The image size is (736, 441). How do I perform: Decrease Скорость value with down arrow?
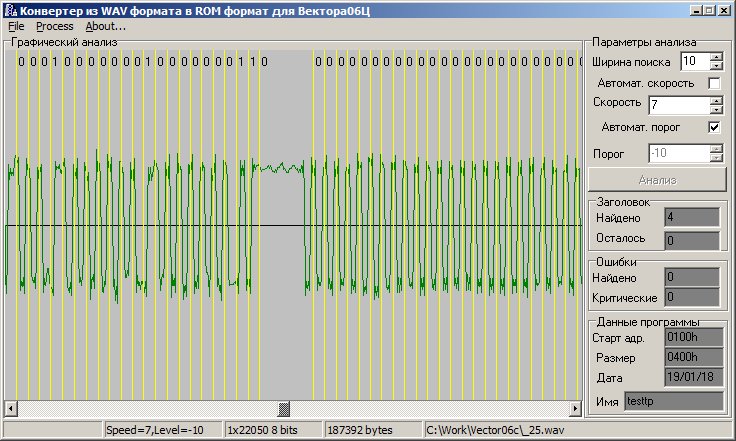coord(715,109)
